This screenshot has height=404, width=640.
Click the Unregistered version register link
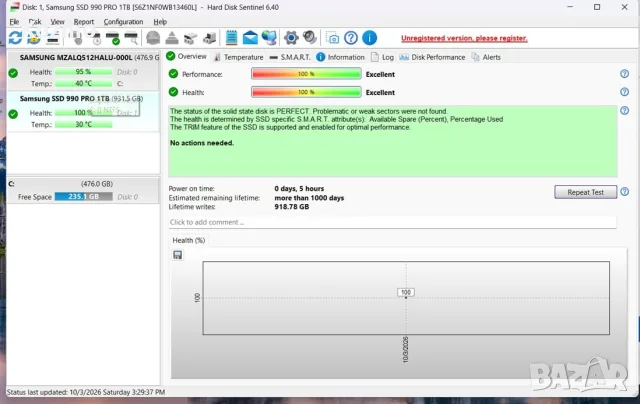pos(464,38)
